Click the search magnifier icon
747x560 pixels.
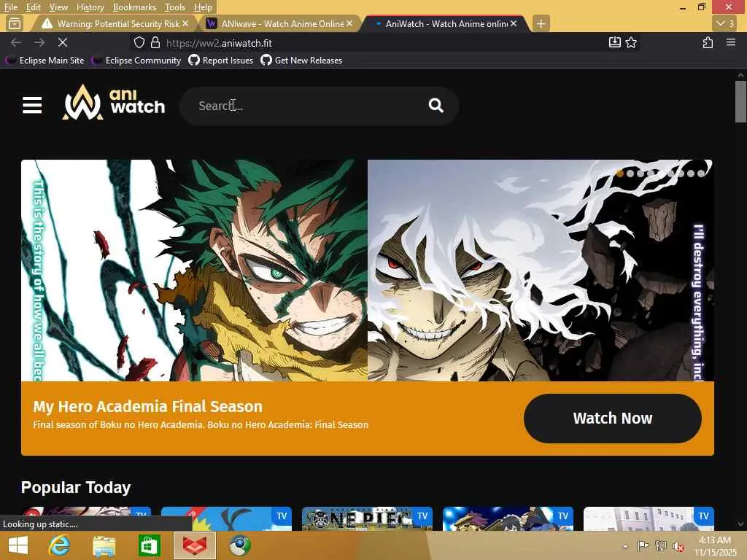436,105
